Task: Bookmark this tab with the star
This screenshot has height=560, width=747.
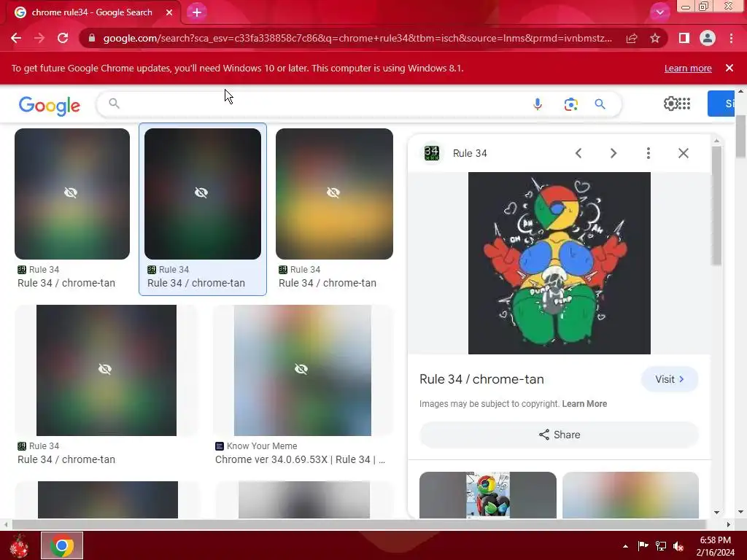Action: (x=655, y=38)
